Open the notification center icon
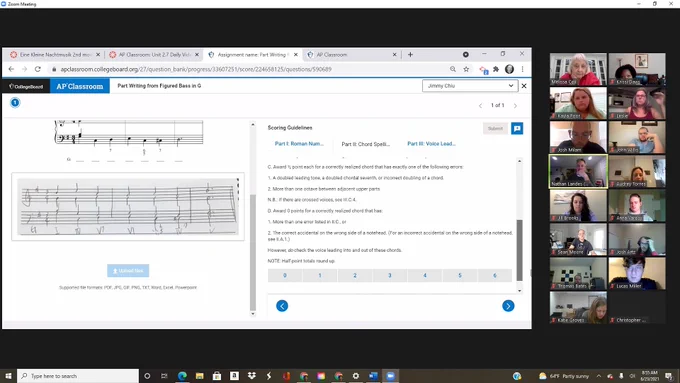Image resolution: width=680 pixels, height=383 pixels. 669,376
